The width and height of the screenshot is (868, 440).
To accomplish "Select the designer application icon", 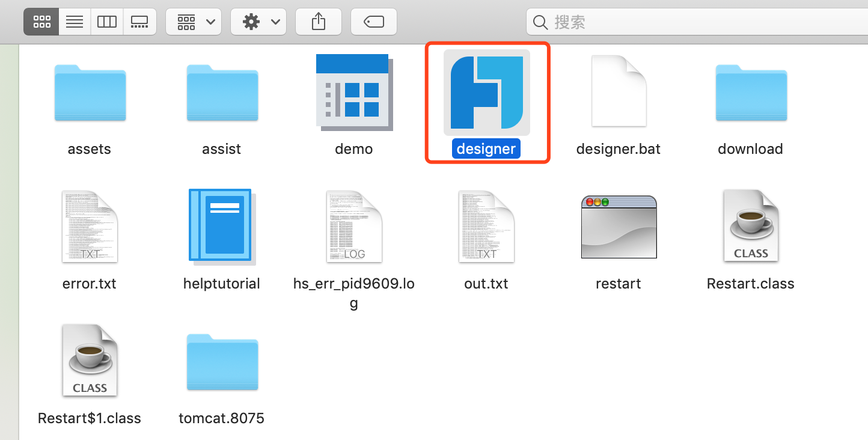I will [486, 93].
